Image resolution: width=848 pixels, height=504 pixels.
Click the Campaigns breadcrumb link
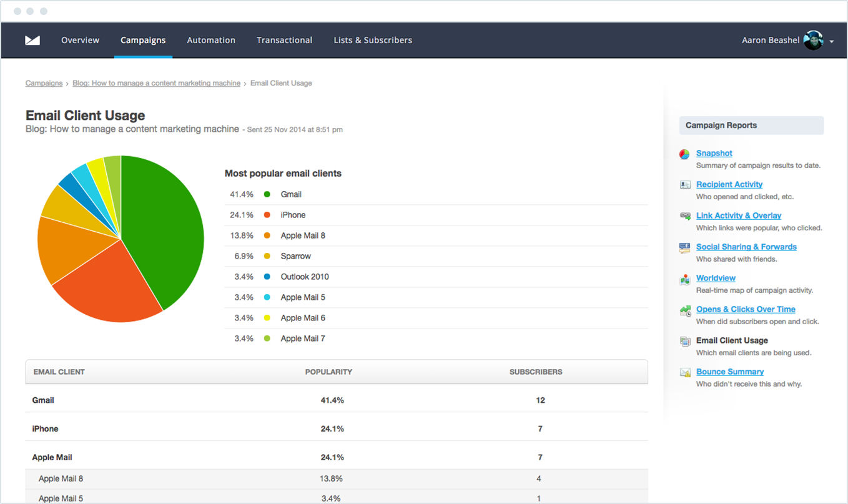44,82
